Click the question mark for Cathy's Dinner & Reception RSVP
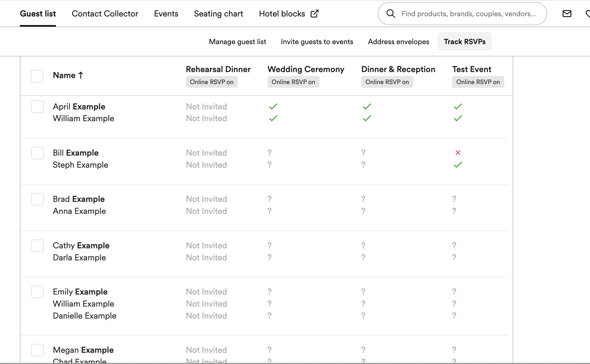This screenshot has height=364, width=590. [363, 245]
